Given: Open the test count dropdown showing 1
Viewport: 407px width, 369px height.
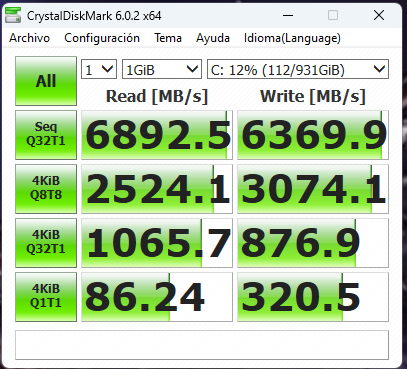Looking at the screenshot, I should click(99, 69).
